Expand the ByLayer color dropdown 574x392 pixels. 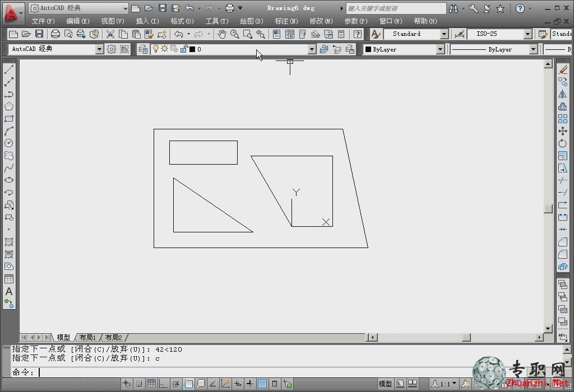coord(441,49)
